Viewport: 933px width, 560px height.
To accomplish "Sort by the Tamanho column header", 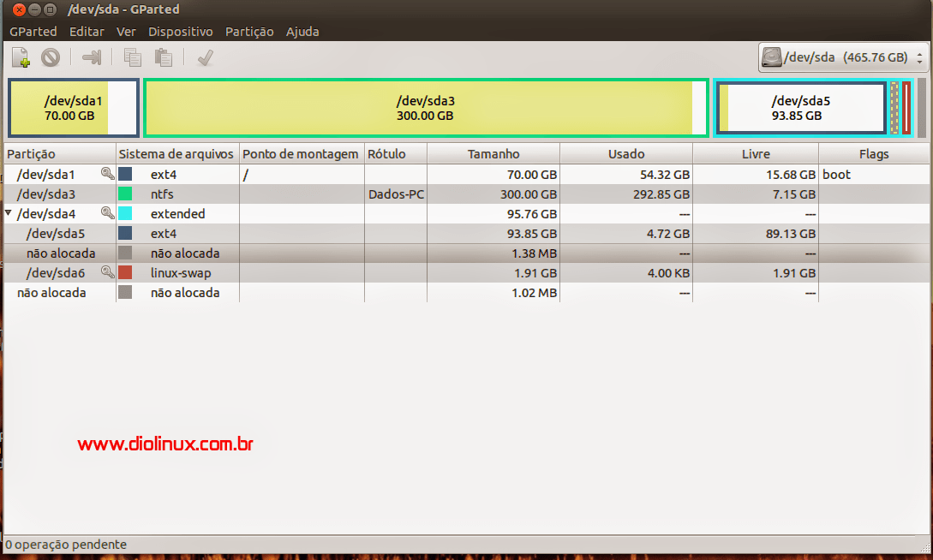I will click(x=493, y=154).
